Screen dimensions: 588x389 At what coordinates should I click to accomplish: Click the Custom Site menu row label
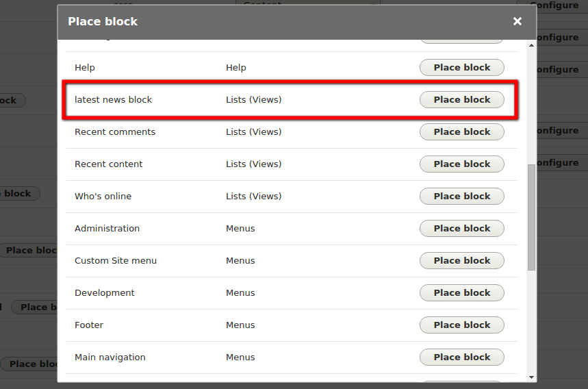(116, 261)
